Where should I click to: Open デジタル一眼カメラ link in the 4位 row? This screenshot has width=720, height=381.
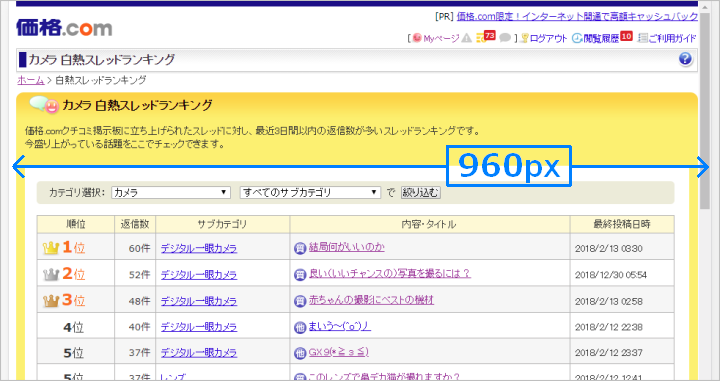click(x=199, y=327)
